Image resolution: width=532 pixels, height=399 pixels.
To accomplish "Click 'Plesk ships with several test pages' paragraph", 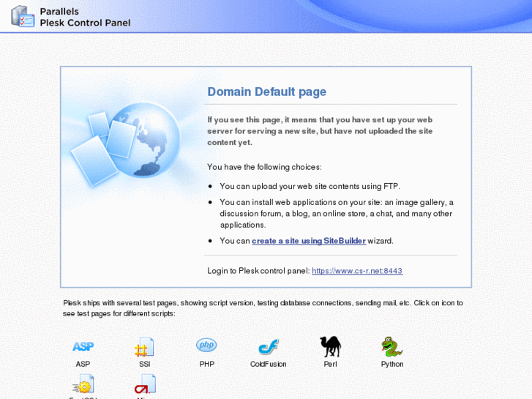I will (263, 308).
